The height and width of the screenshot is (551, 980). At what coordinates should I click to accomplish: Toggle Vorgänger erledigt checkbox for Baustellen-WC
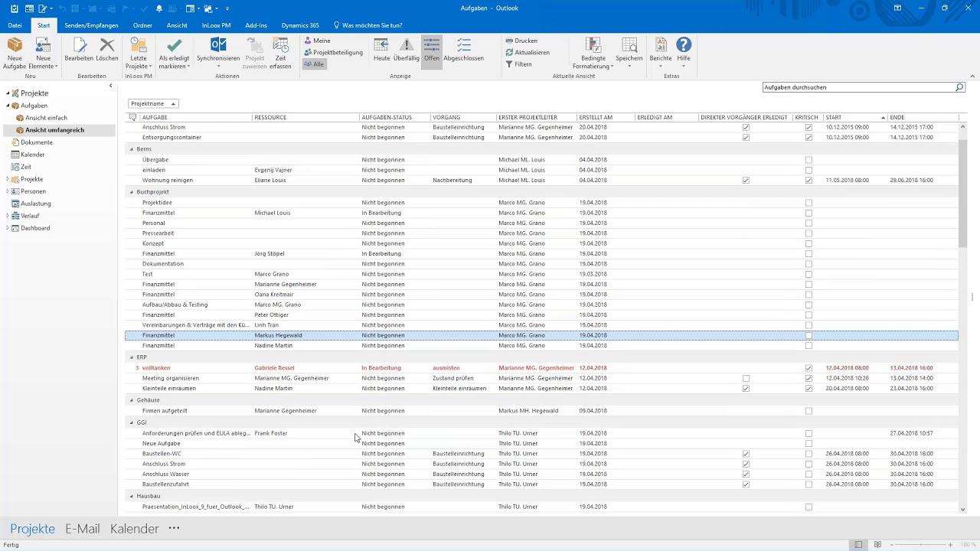click(746, 454)
